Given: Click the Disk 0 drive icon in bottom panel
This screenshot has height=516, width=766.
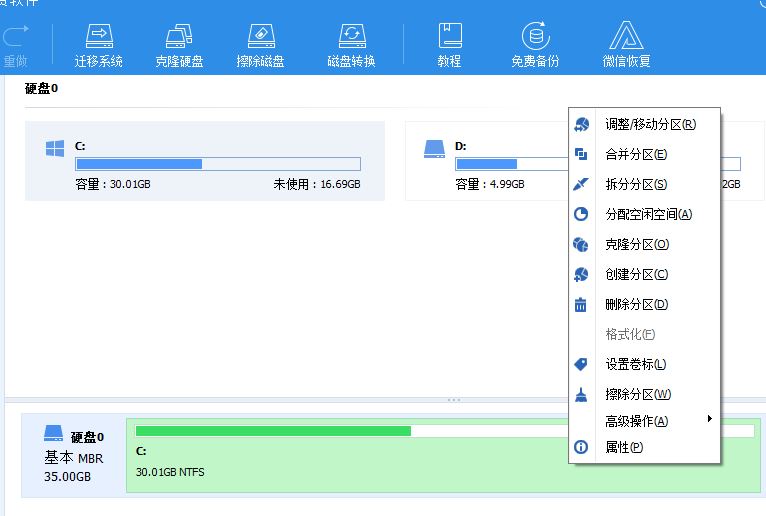Looking at the screenshot, I should (53, 433).
